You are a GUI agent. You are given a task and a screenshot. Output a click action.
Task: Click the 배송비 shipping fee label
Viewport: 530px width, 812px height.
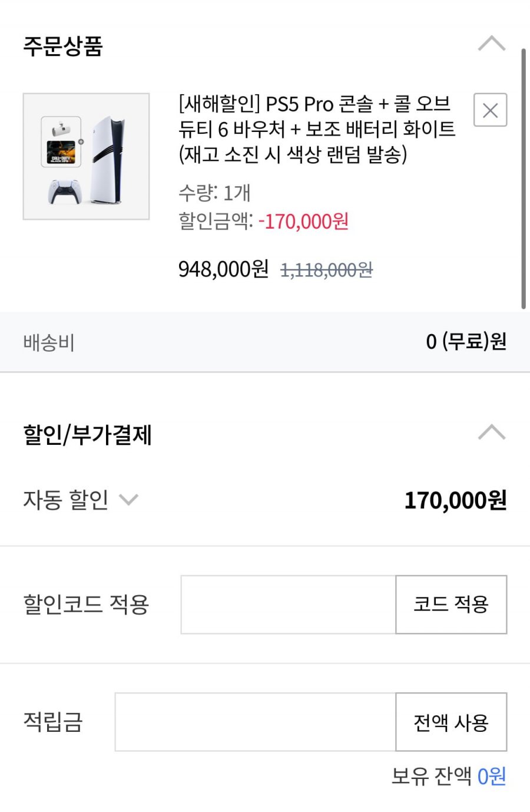click(49, 342)
